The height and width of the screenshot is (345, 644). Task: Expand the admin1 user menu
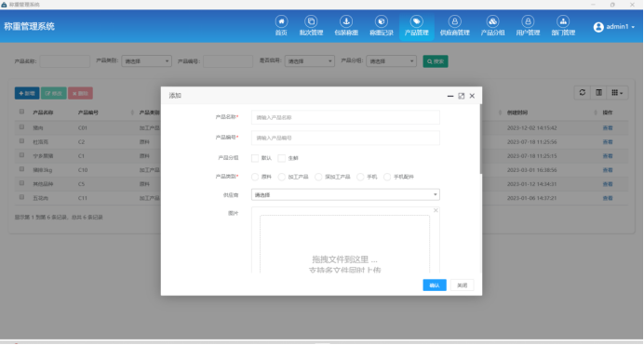614,27
